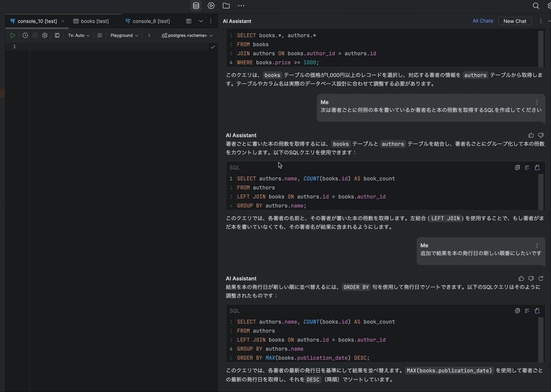This screenshot has height=392, width=551.
Task: Open the postgres.<schema> selector dropdown
Action: pyautogui.click(x=187, y=36)
